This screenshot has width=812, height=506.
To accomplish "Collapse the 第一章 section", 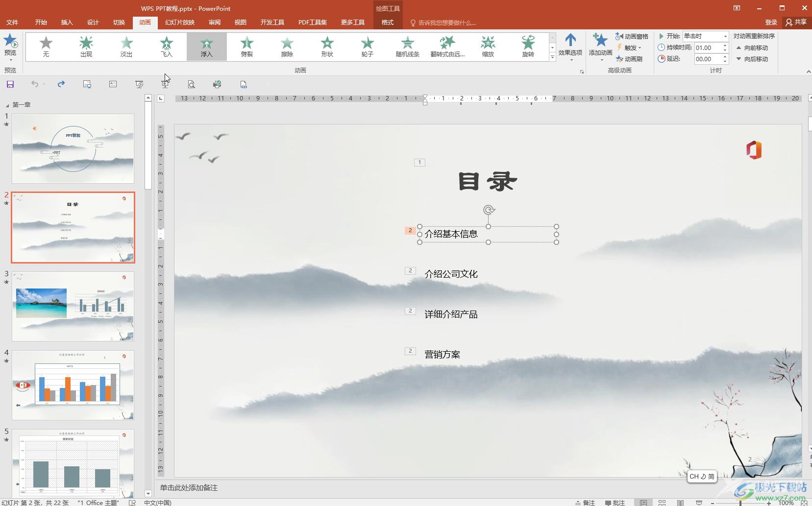I will (7, 105).
